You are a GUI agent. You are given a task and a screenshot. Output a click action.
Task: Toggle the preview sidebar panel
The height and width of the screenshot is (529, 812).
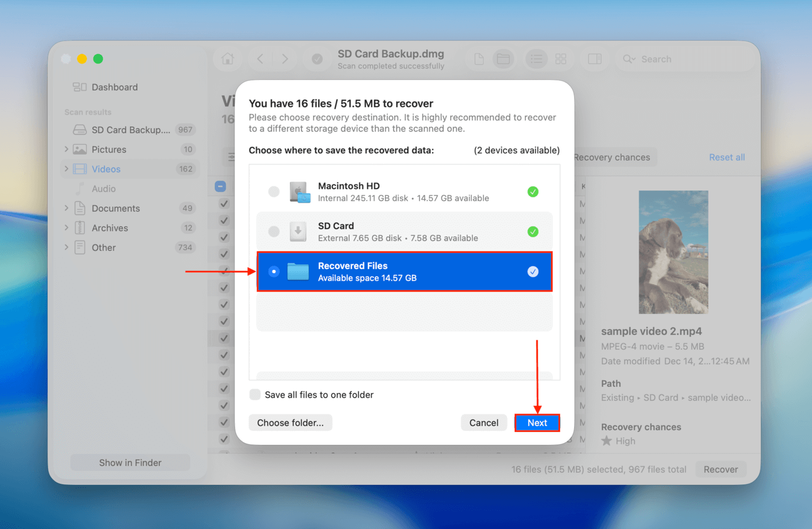pyautogui.click(x=595, y=59)
